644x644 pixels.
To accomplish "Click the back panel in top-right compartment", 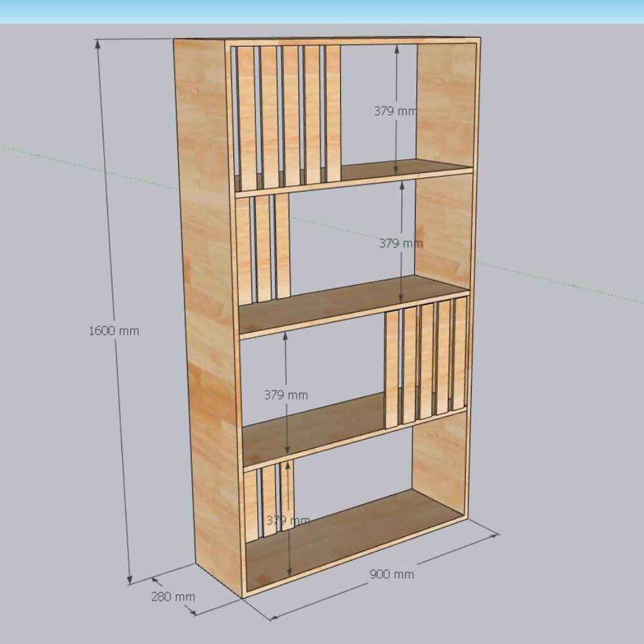I will coord(443,101).
